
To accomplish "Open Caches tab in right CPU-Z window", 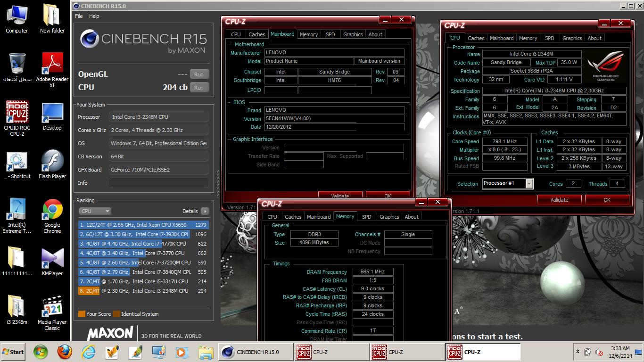I will (476, 38).
